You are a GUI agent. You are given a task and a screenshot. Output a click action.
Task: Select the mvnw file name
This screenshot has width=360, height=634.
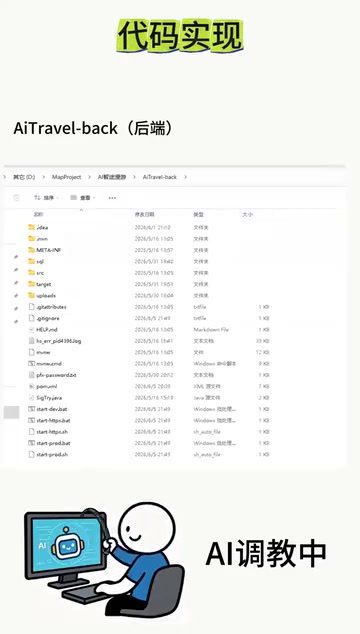pyautogui.click(x=43, y=352)
